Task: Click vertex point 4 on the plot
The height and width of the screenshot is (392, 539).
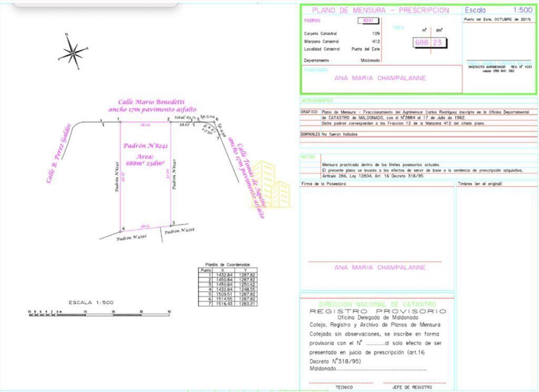Action: pos(121,232)
